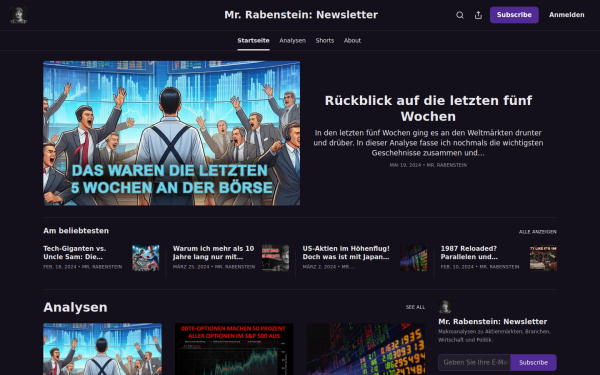Focus the email address input field
Image resolution: width=600 pixels, height=375 pixels.
point(474,362)
